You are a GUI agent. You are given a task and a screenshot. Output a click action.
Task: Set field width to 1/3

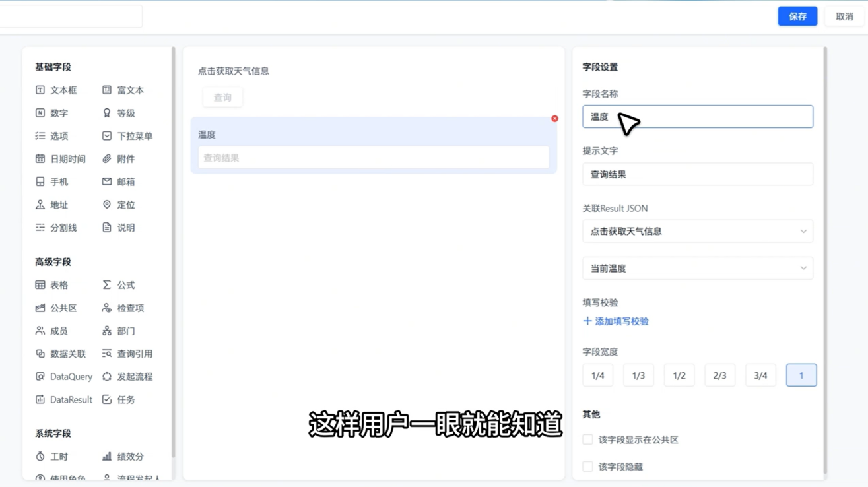638,375
